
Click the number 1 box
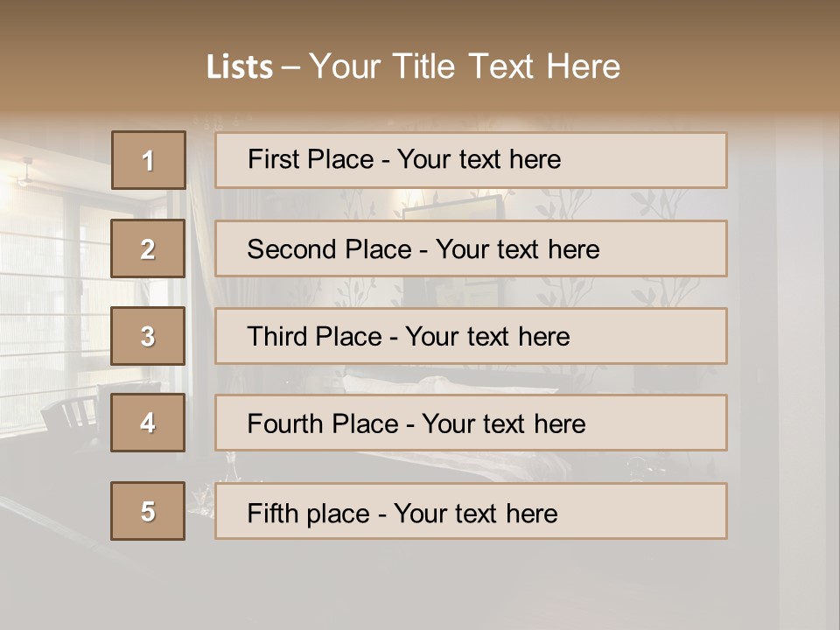(149, 160)
